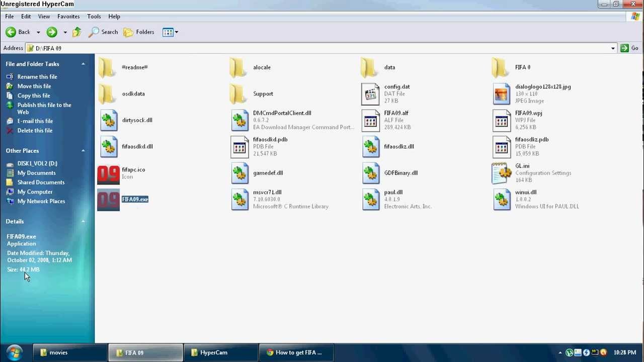Viewport: 644px width, 362px height.
Task: Expand the Address bar dropdown
Action: 613,48
